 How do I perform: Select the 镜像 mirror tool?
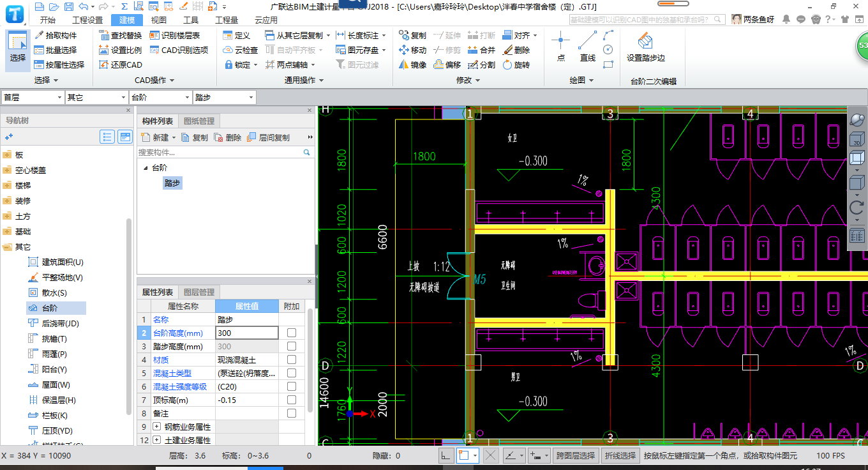tap(412, 64)
